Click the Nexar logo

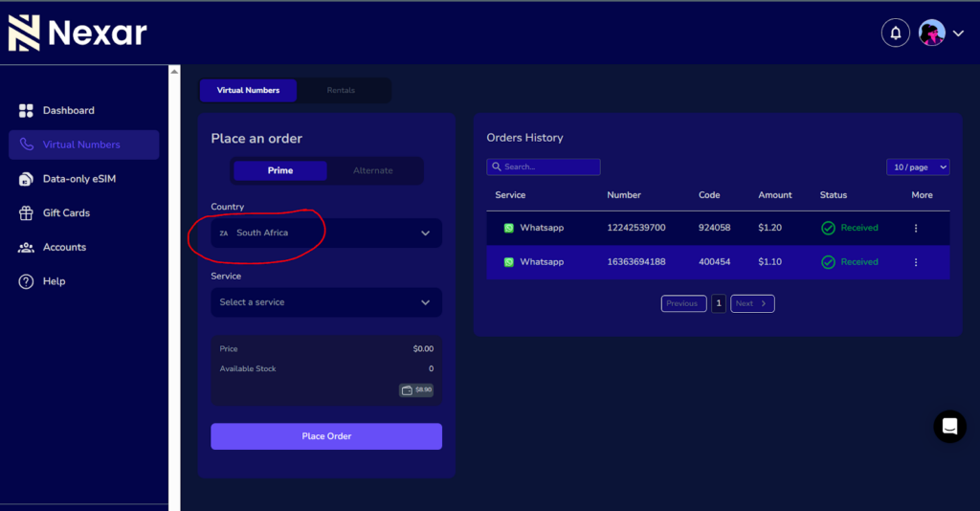pyautogui.click(x=77, y=33)
